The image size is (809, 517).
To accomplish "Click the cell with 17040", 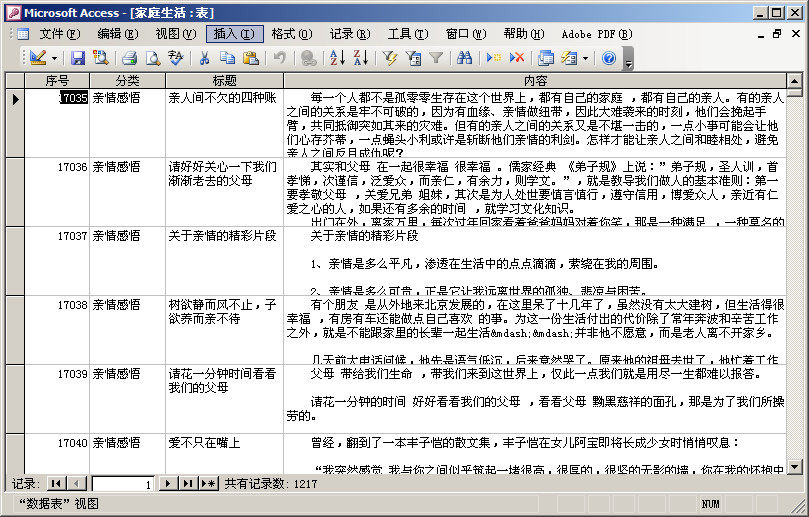I will (57, 454).
